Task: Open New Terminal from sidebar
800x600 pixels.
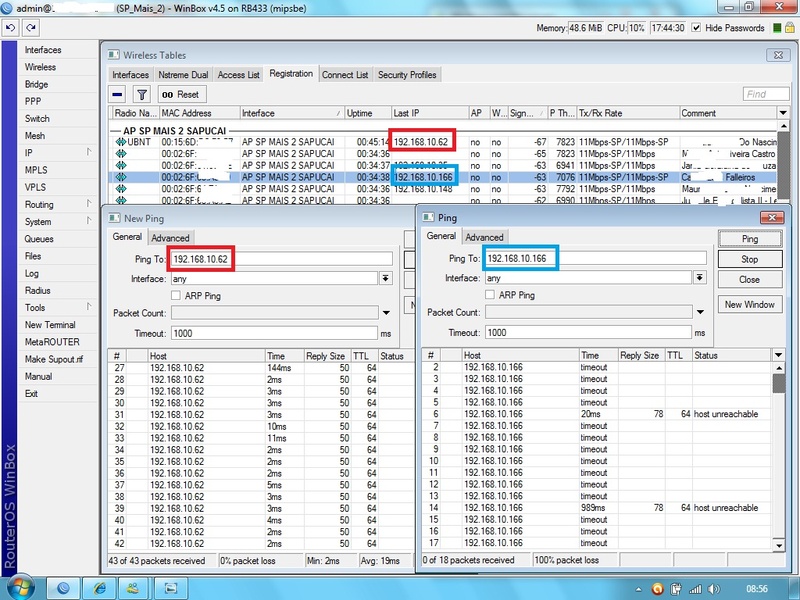Action: coord(50,324)
